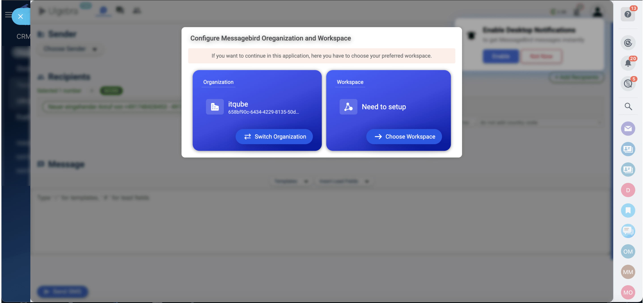Open the chat icon with badge 5
Screen dimensions: 644x303
point(628,84)
